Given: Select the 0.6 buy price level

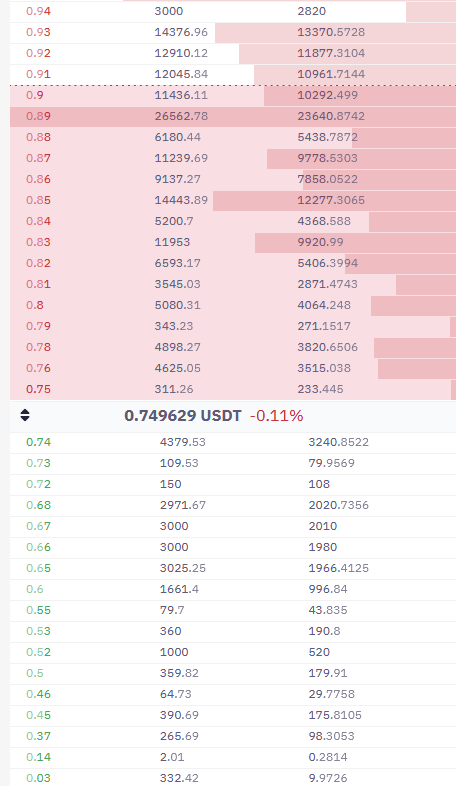Looking at the screenshot, I should click(35, 589).
